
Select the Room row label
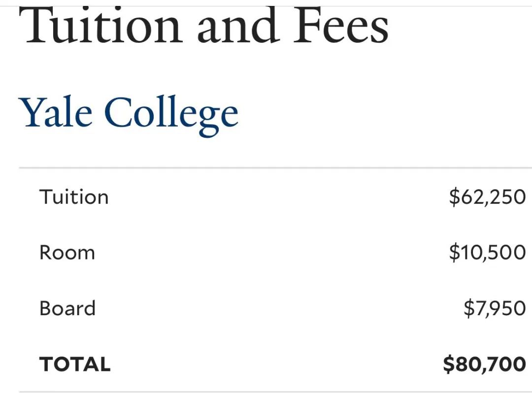coord(67,253)
